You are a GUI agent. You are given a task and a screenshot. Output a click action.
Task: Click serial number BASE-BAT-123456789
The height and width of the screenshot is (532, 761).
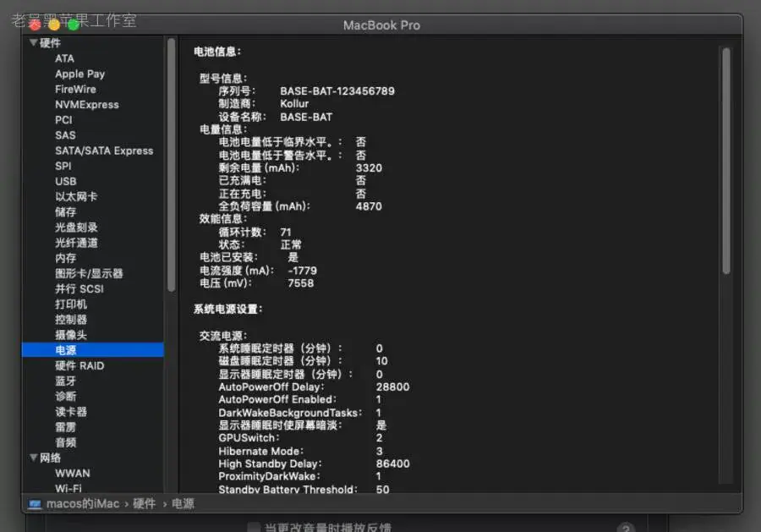pos(337,90)
